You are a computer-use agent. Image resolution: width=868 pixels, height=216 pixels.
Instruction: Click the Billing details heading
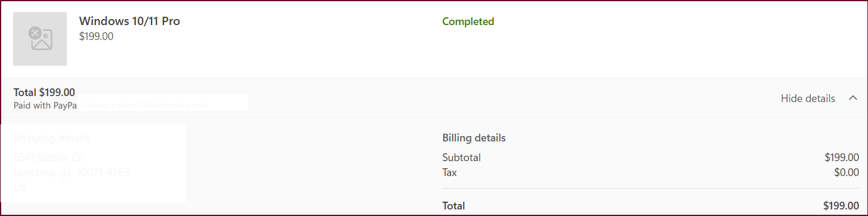[x=474, y=138]
